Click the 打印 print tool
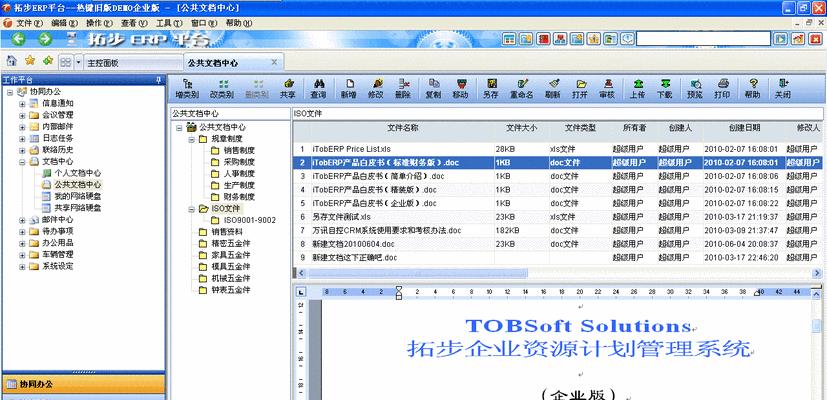This screenshot has height=400, width=827. click(723, 89)
